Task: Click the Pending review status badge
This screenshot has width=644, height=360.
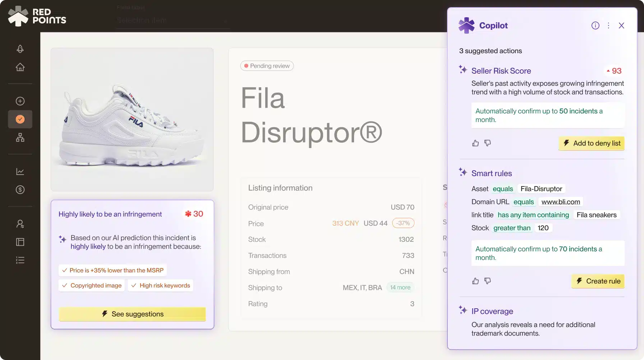Action: pyautogui.click(x=267, y=66)
